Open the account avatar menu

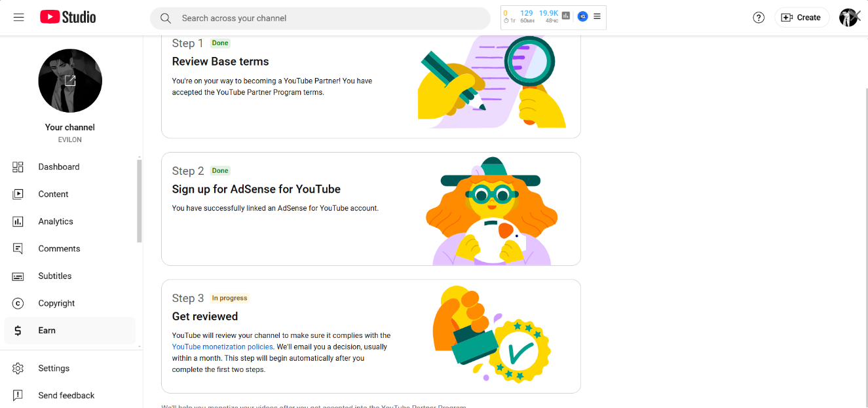tap(849, 18)
